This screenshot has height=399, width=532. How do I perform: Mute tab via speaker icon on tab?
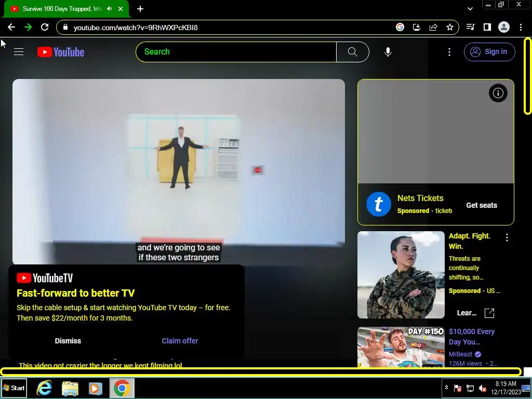point(109,9)
